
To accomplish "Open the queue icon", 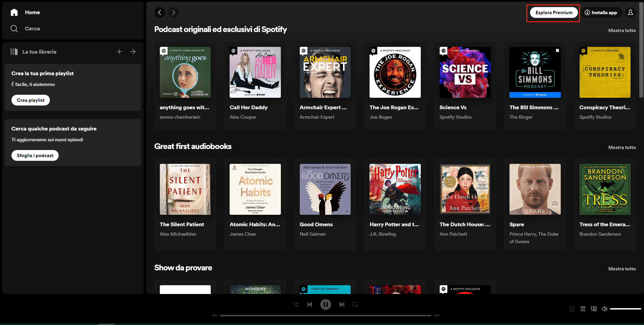I will tap(583, 309).
